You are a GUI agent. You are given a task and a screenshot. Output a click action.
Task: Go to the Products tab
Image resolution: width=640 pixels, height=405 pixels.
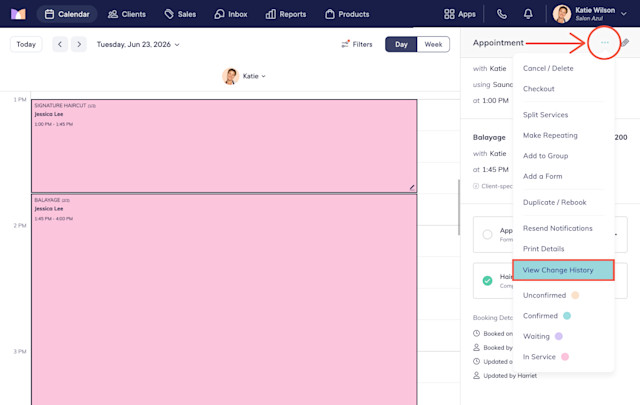pos(347,14)
